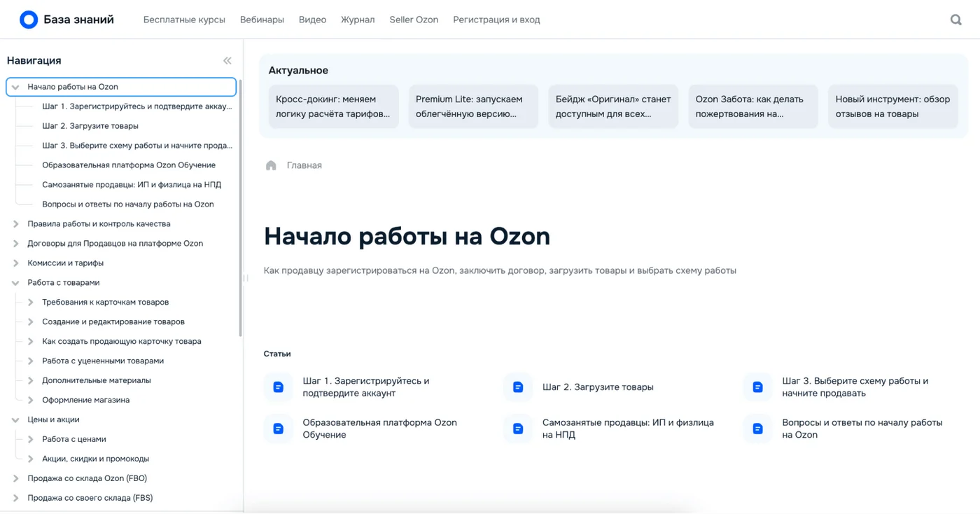Click the sidebar vertical scrollbar
The image size is (980, 514).
[241, 210]
